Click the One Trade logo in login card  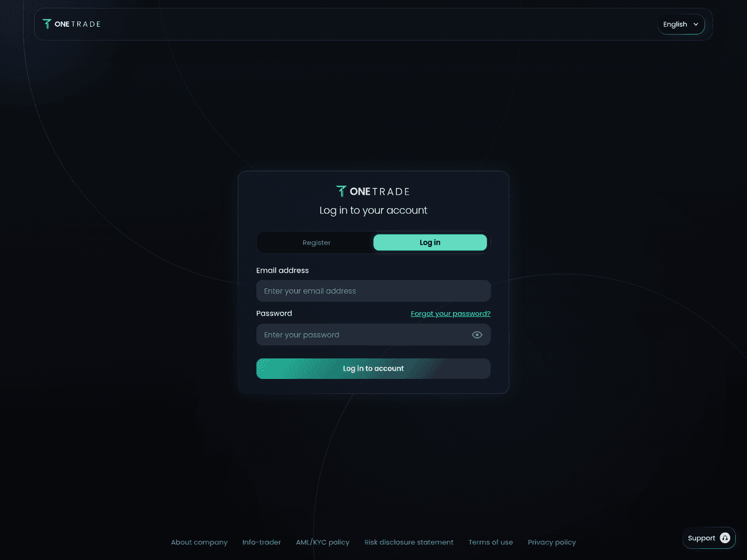373,192
